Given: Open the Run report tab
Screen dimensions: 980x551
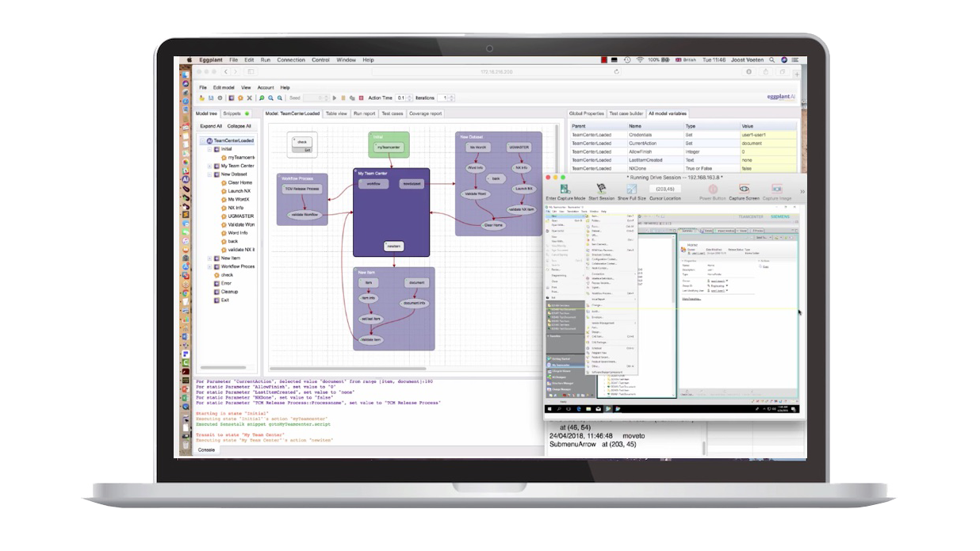Looking at the screenshot, I should [x=365, y=113].
